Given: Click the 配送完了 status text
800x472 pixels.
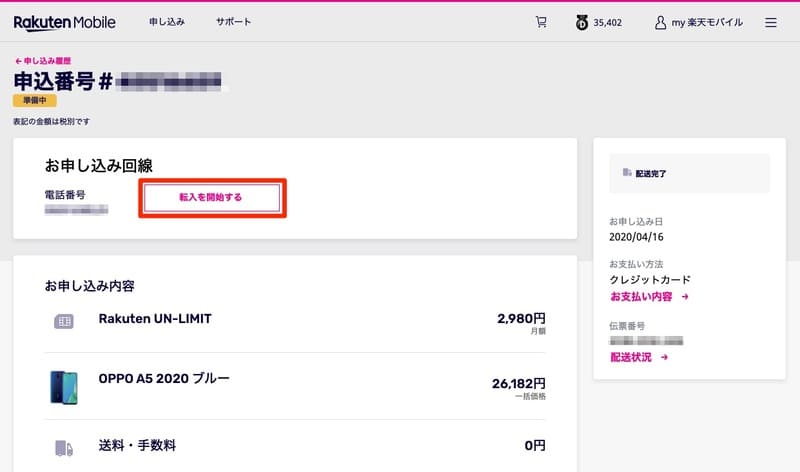Looking at the screenshot, I should pyautogui.click(x=651, y=173).
